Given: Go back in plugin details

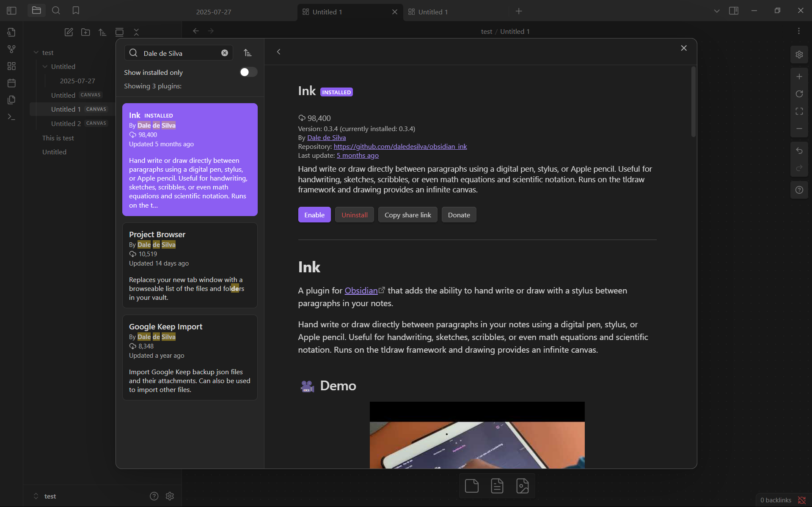Looking at the screenshot, I should click(x=278, y=52).
